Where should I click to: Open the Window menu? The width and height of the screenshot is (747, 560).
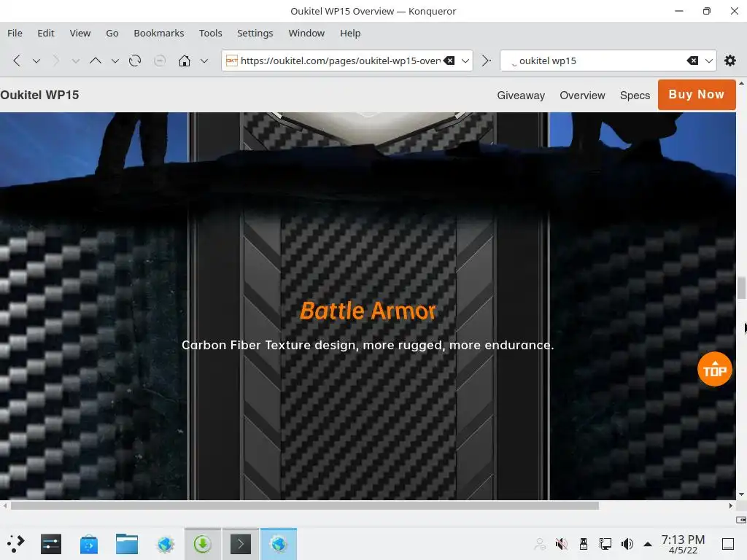click(306, 33)
